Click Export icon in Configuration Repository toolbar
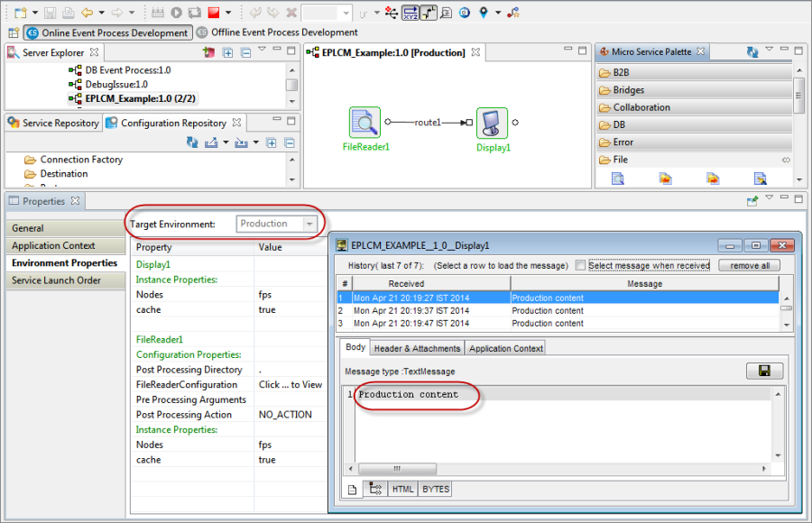This screenshot has width=812, height=523. tap(211, 142)
